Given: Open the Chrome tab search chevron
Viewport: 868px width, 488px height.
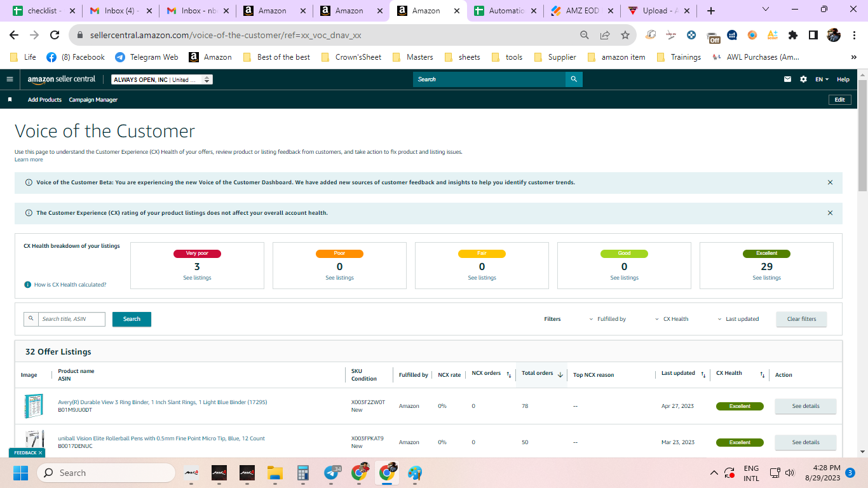Looking at the screenshot, I should point(766,10).
